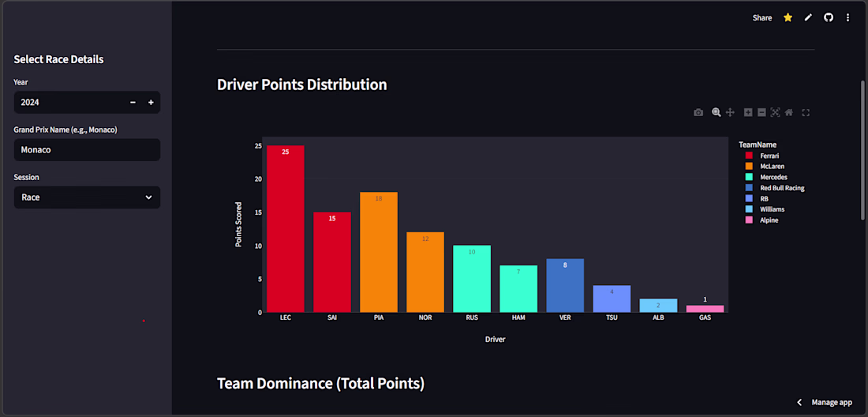Click the 25 tick on y-axis
Viewport: 868px width, 417px height.
point(258,145)
